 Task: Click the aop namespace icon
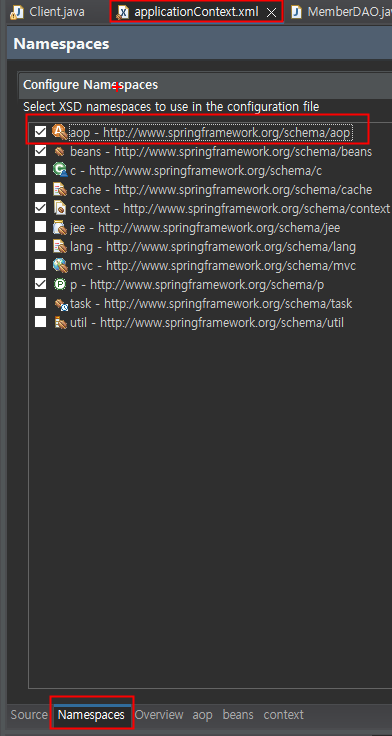pyautogui.click(x=60, y=132)
